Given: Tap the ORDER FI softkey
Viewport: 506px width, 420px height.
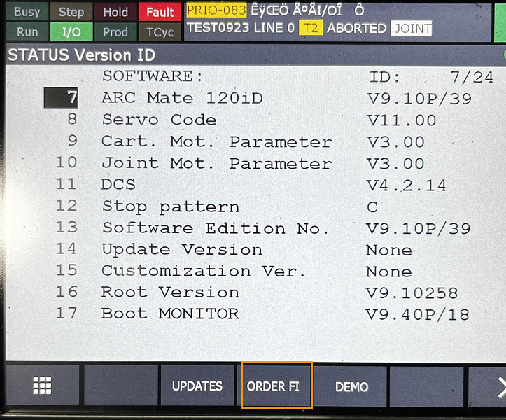Looking at the screenshot, I should (276, 386).
